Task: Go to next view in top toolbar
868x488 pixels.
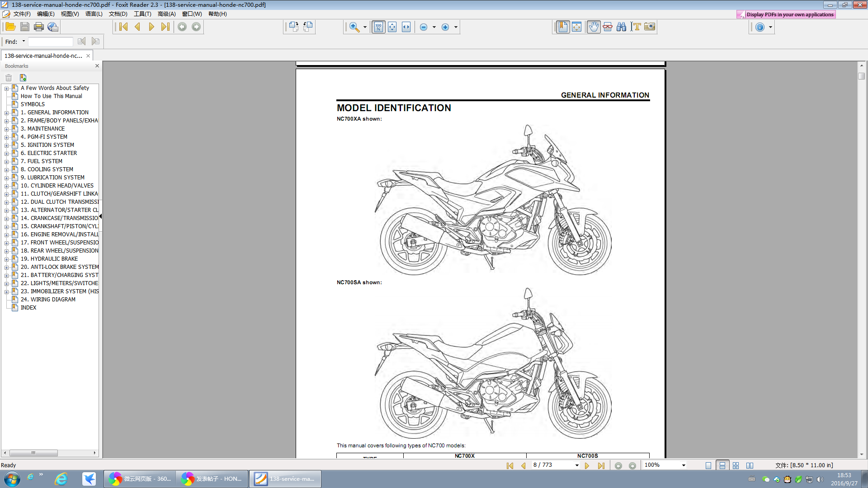Action: tap(196, 27)
